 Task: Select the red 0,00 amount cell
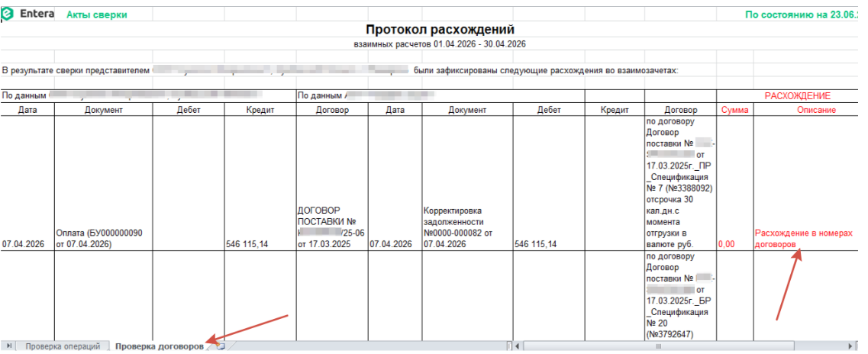pyautogui.click(x=734, y=182)
